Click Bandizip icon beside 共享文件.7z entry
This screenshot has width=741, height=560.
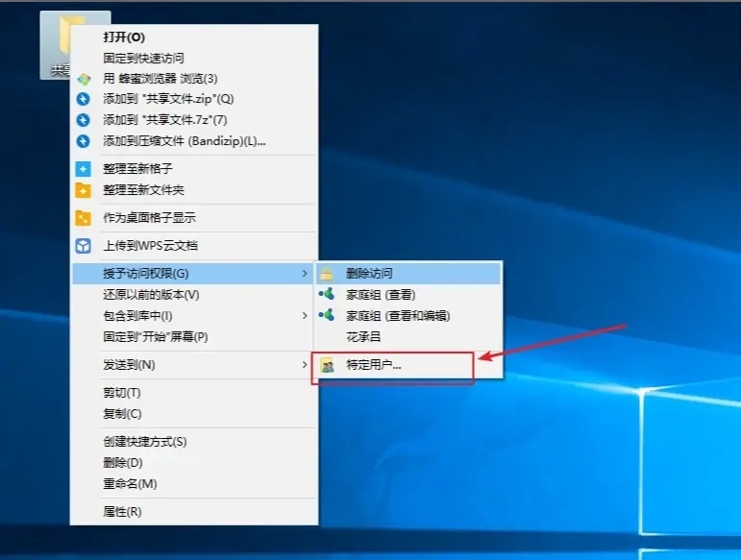coord(84,120)
